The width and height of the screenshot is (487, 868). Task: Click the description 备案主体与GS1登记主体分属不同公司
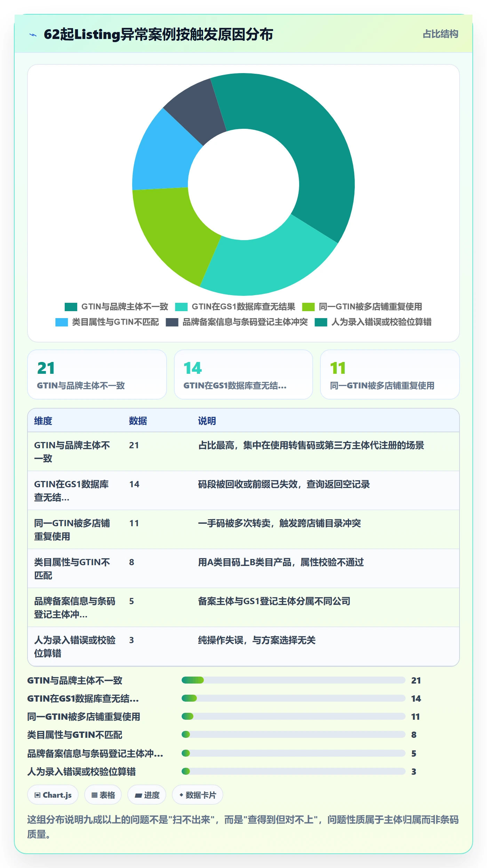coord(274,601)
